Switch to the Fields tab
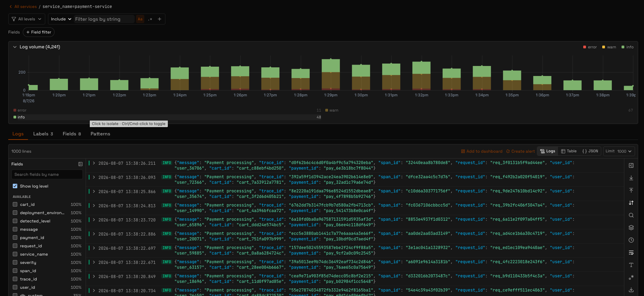 [72, 134]
